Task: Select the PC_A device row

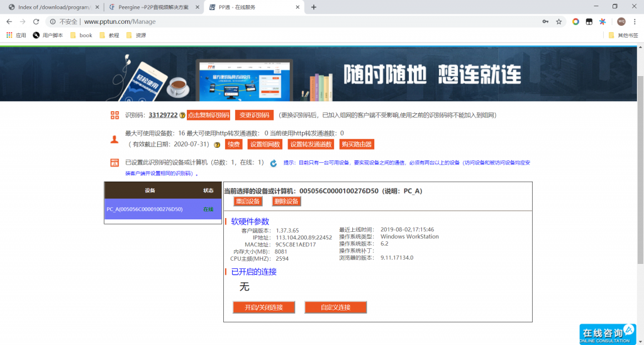Action: tap(163, 209)
